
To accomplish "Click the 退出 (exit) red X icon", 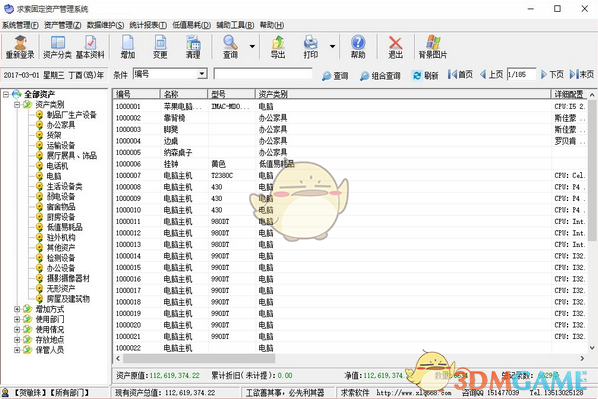I will (x=395, y=47).
